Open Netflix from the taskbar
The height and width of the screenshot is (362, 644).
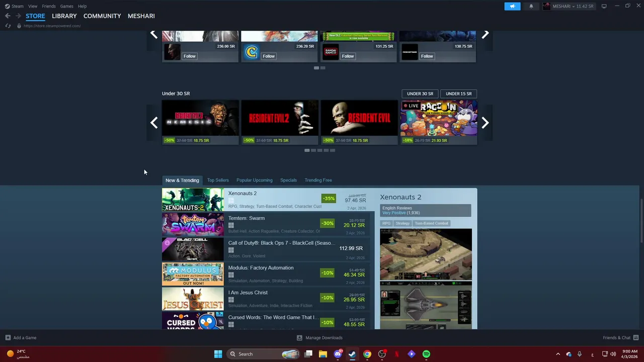click(x=397, y=354)
